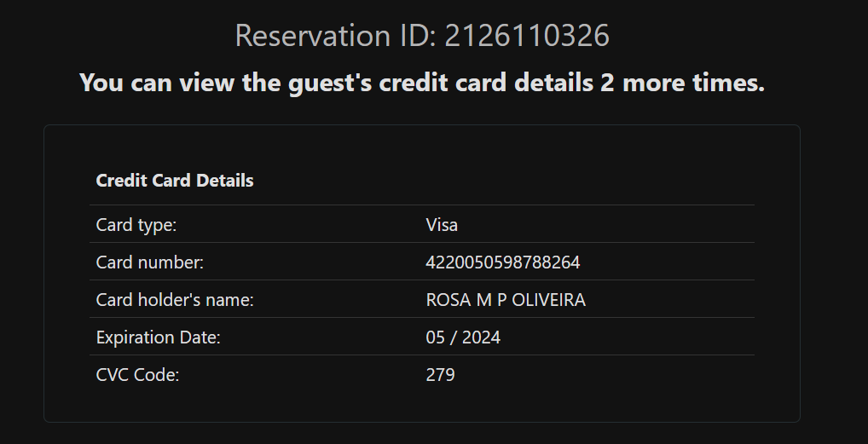Screen dimensions: 868x444
Task: Select the card holder's name value
Action: pyautogui.click(x=506, y=300)
